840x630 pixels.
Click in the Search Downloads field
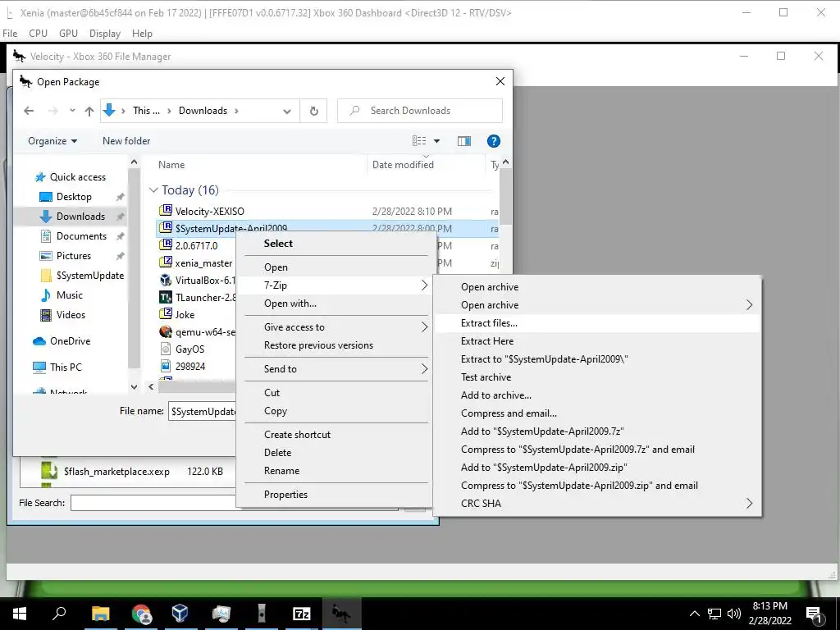[x=420, y=111]
